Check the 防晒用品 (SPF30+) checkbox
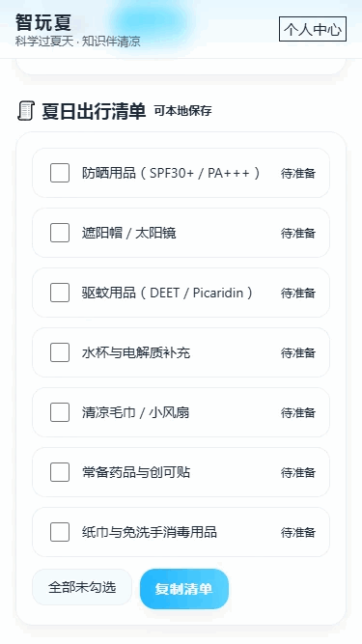This screenshot has height=644, width=362. (x=60, y=173)
